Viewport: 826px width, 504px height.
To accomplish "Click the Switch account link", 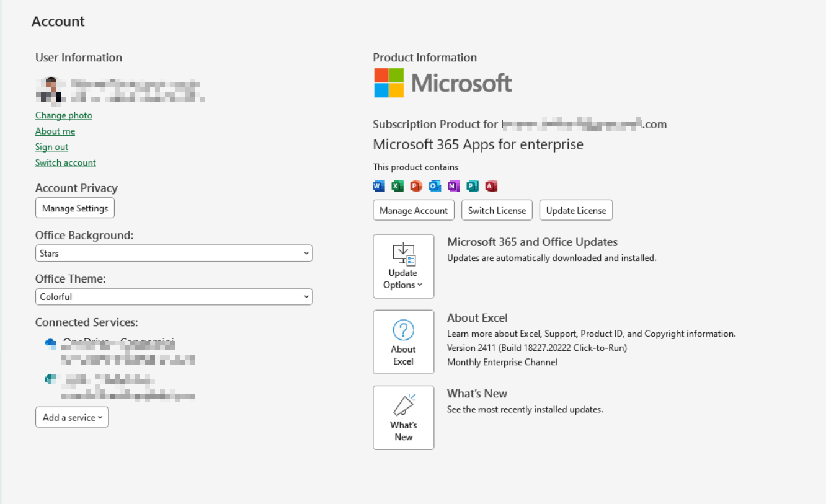I will (x=66, y=163).
